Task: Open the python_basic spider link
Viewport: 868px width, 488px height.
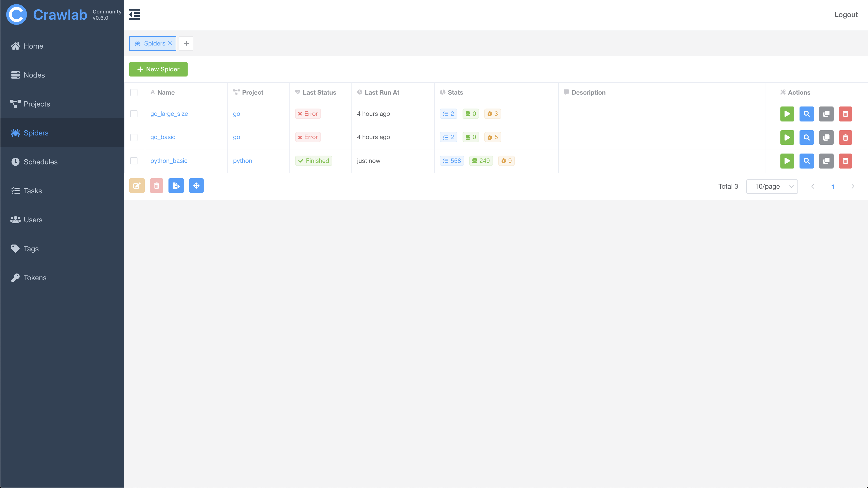Action: (x=168, y=161)
